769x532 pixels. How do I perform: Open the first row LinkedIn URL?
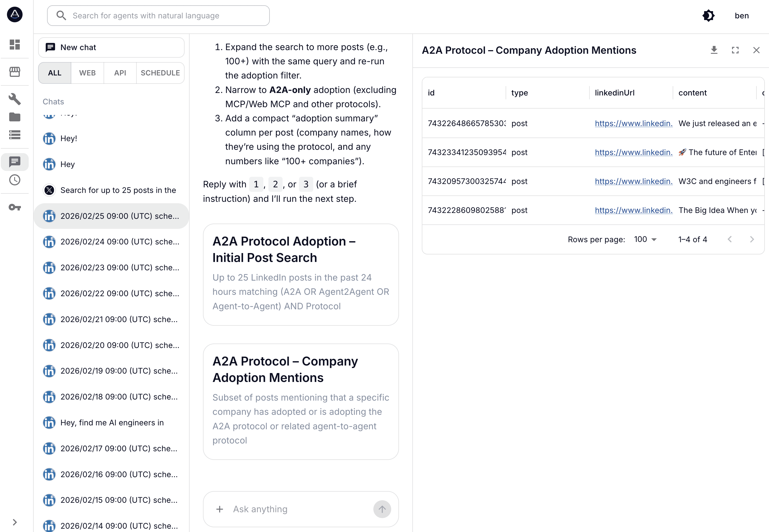point(633,123)
